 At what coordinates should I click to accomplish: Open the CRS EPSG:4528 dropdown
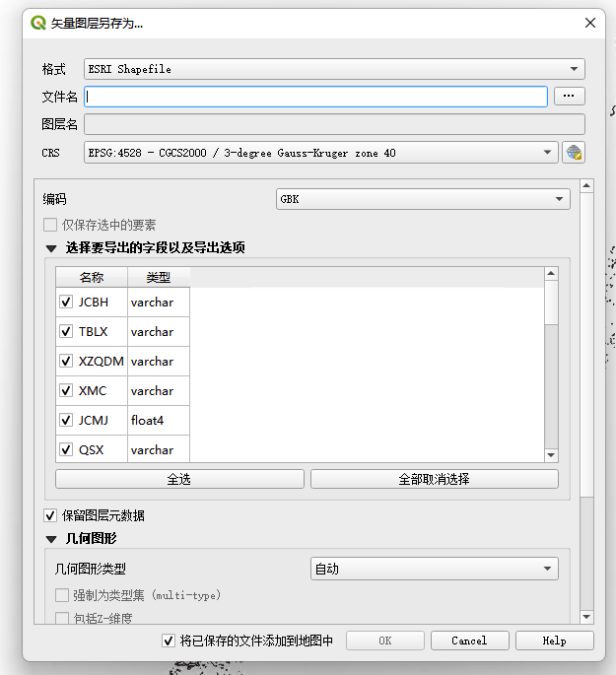320,153
